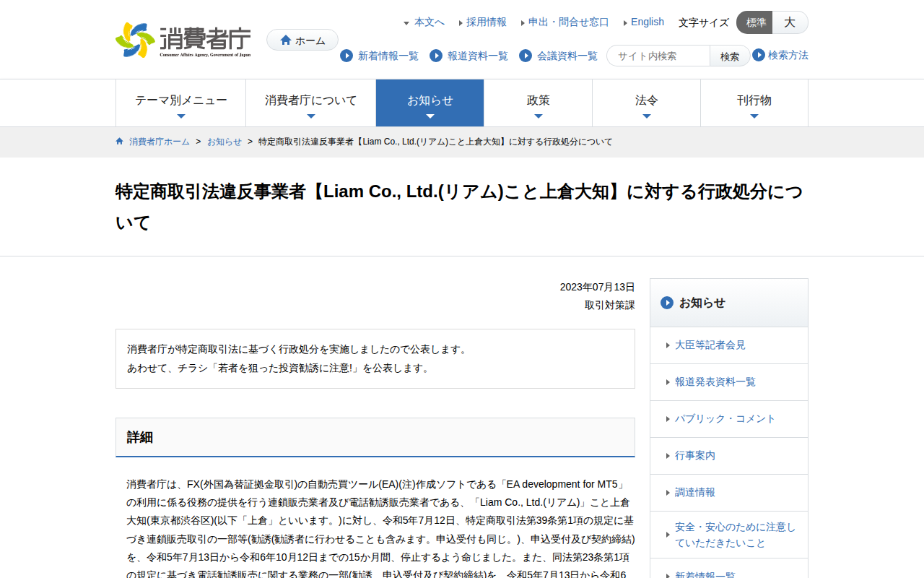Click the ホーム button

302,40
